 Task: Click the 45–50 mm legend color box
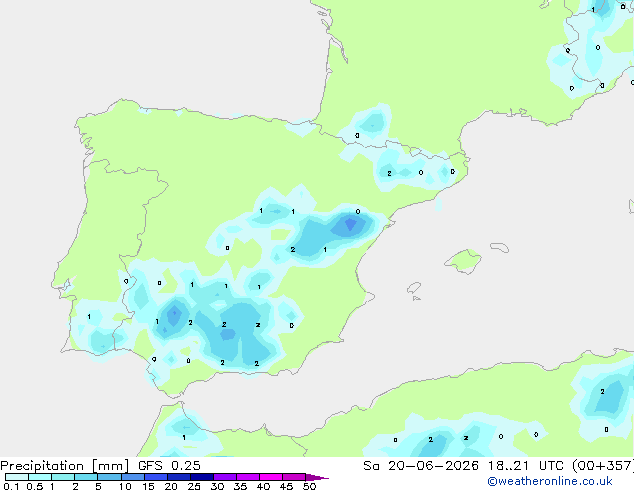(294, 477)
